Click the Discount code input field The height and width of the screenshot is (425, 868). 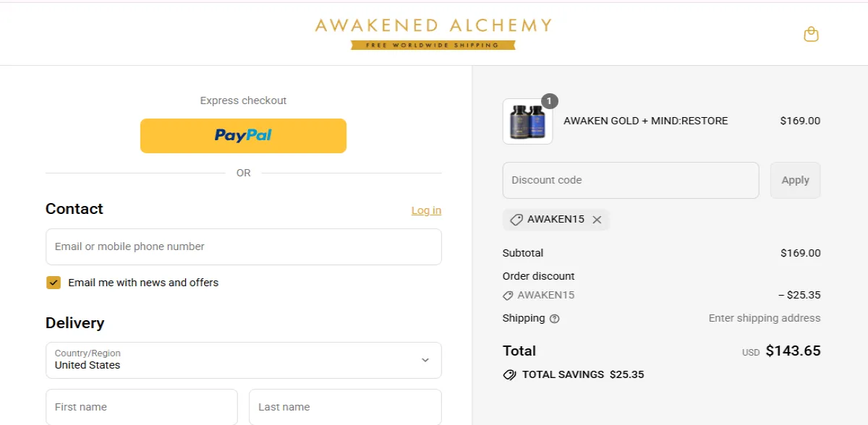[x=630, y=180]
